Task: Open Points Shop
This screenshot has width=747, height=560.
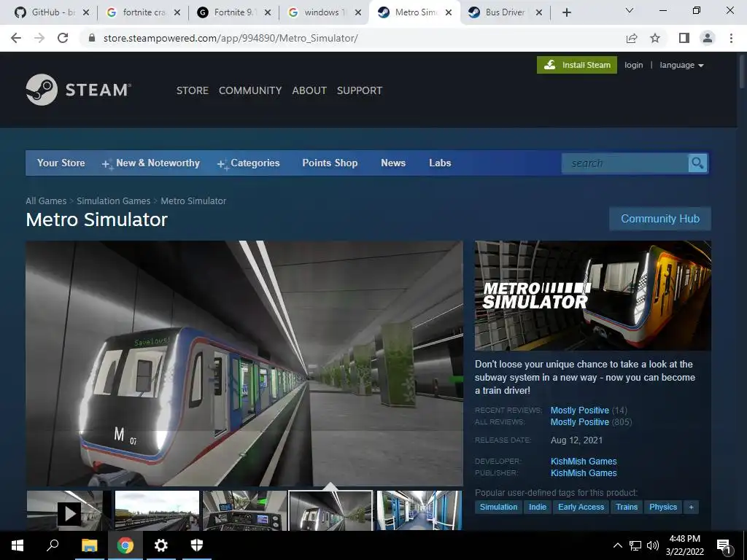Action: point(330,163)
